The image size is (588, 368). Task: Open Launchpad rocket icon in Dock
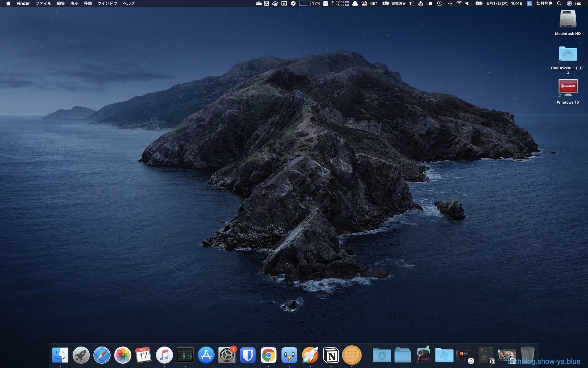click(x=81, y=355)
